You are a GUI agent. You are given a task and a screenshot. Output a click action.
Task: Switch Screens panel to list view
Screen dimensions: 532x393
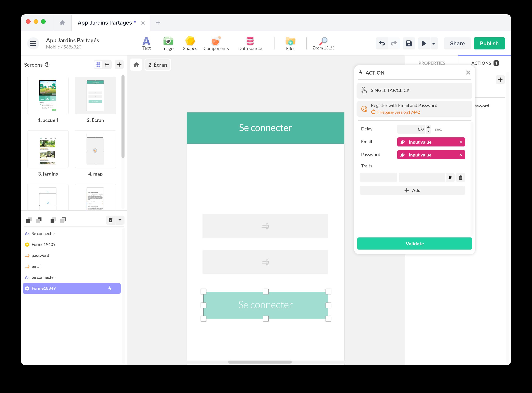coord(107,65)
